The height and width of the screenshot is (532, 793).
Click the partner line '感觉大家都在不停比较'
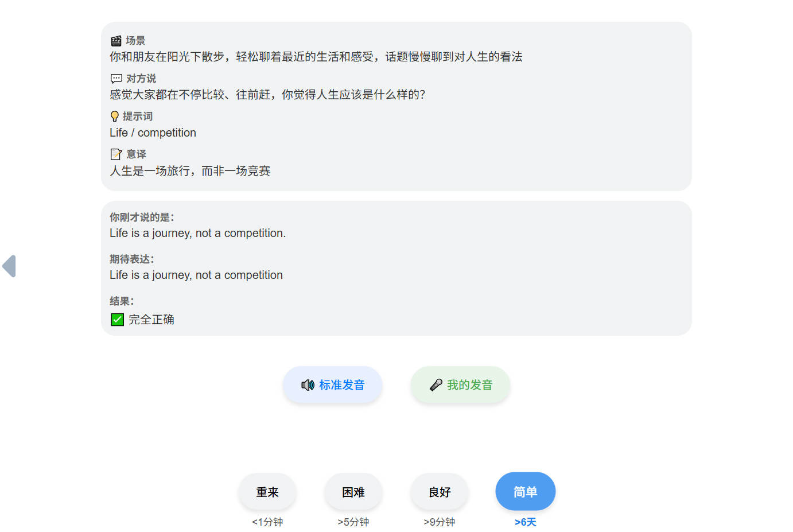point(267,94)
